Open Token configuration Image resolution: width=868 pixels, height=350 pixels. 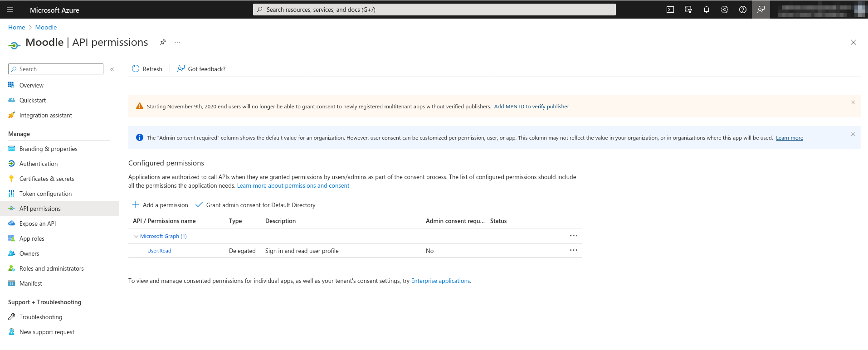[x=45, y=194]
